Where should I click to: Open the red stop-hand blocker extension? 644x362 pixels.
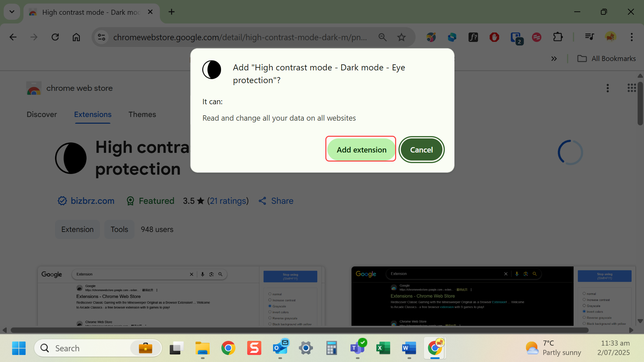coord(494,37)
